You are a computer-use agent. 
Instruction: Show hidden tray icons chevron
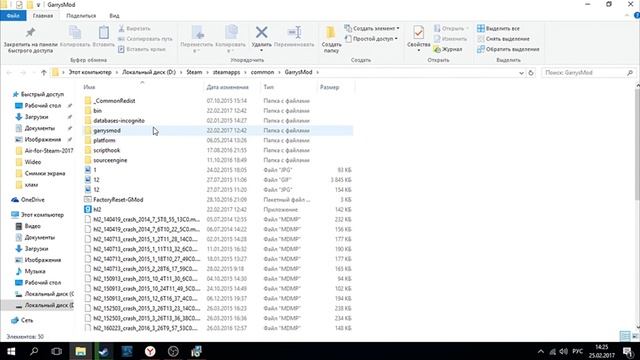click(540, 351)
